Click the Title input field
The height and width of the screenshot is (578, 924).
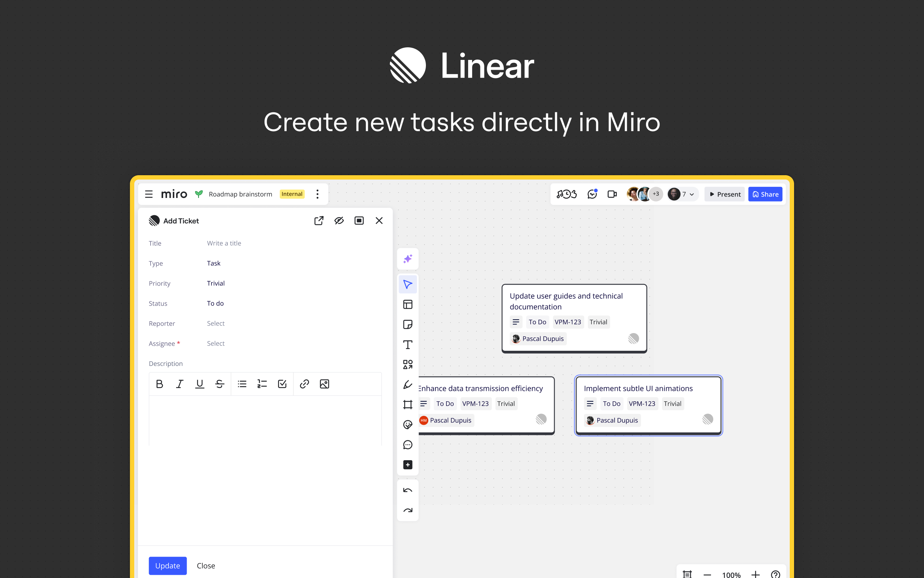[x=294, y=243]
